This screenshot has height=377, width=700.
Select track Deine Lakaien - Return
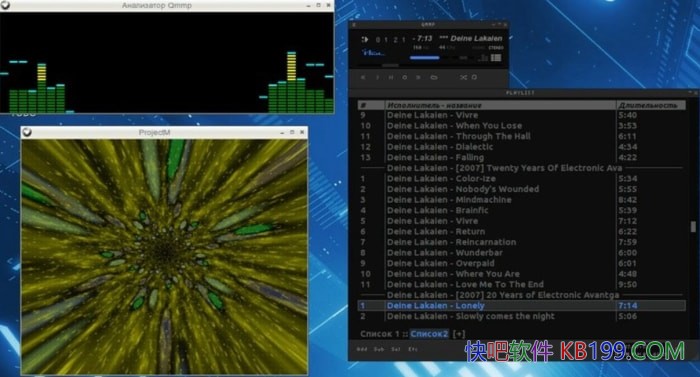coord(521,231)
